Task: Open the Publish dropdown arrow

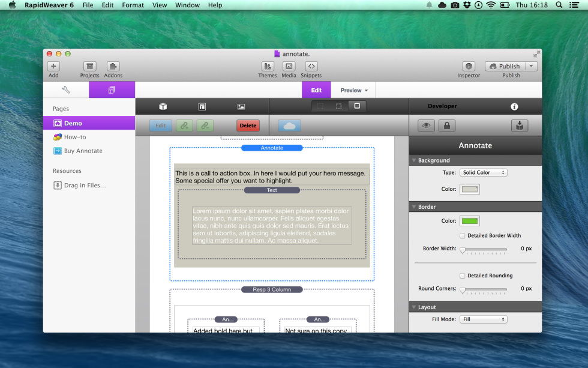Action: pos(531,67)
